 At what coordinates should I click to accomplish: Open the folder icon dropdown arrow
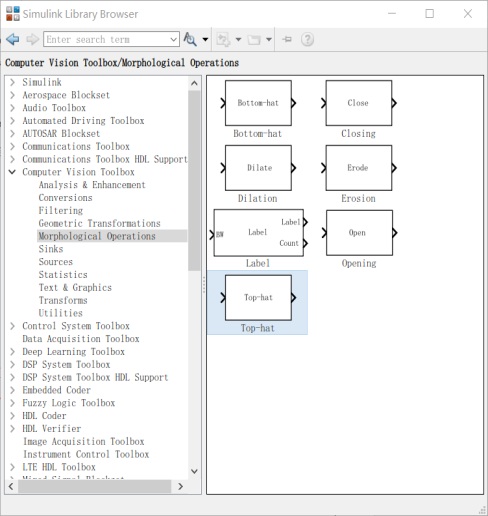(269, 39)
